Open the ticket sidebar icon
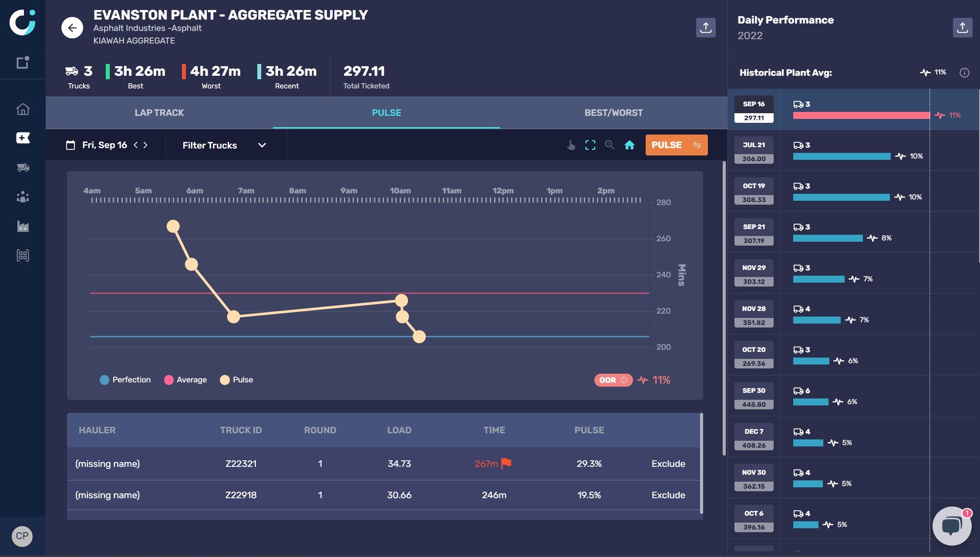The image size is (980, 557). 23,138
